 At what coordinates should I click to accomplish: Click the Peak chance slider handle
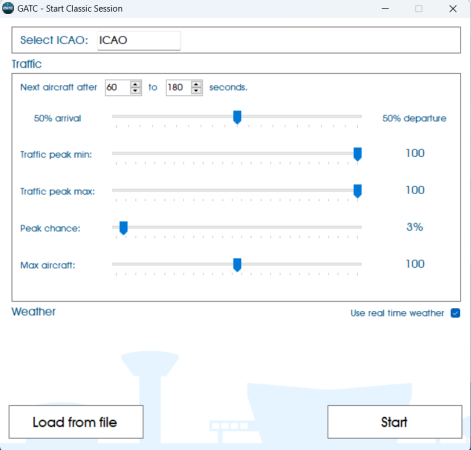tap(123, 228)
